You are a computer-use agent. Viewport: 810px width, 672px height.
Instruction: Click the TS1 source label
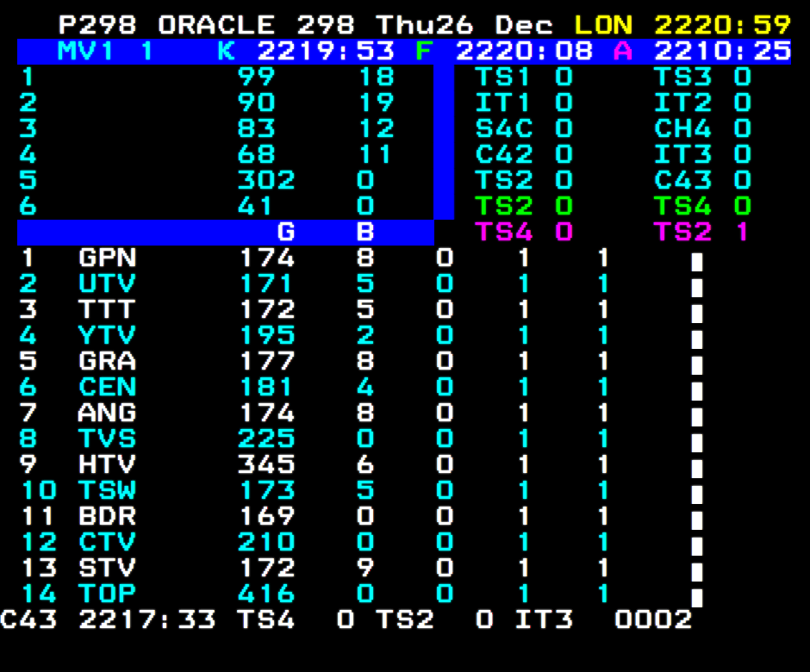tap(502, 77)
